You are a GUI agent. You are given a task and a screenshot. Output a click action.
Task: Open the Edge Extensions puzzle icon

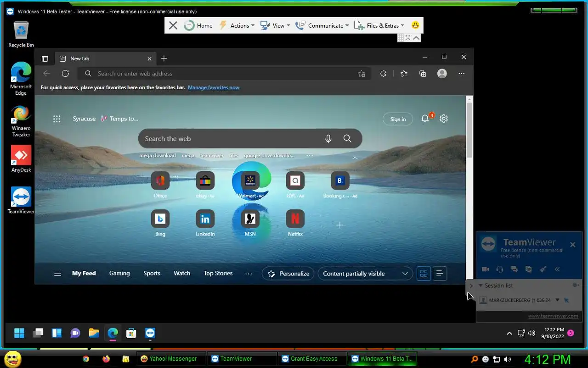coord(383,74)
